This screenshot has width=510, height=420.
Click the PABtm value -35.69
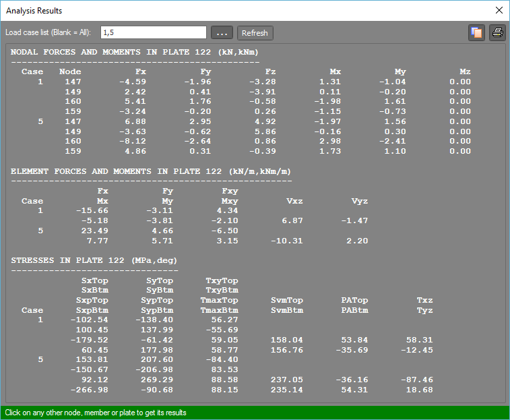(x=352, y=350)
